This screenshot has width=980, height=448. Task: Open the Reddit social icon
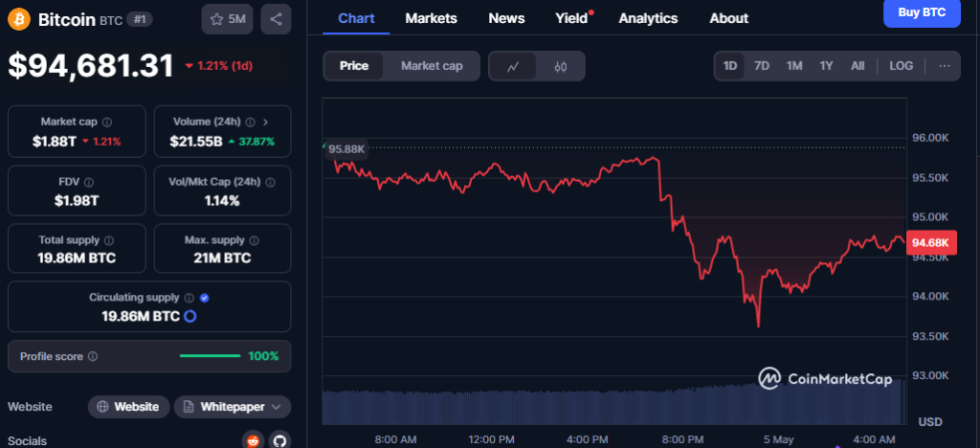coord(253,440)
